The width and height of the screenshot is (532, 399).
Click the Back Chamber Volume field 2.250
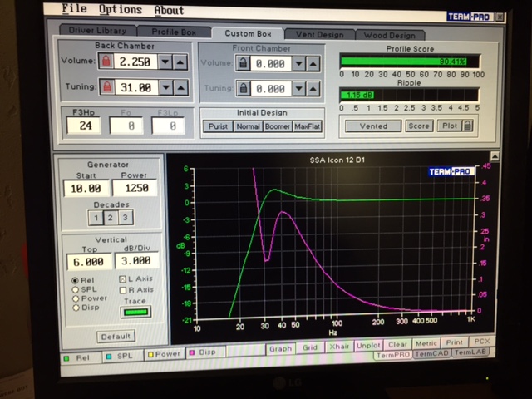pyautogui.click(x=135, y=62)
